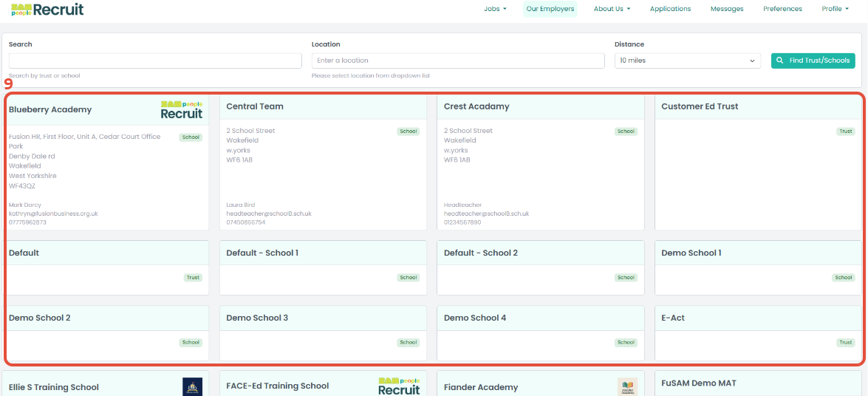Click the search magnifier icon in Find button
This screenshot has height=396, width=868.
780,61
